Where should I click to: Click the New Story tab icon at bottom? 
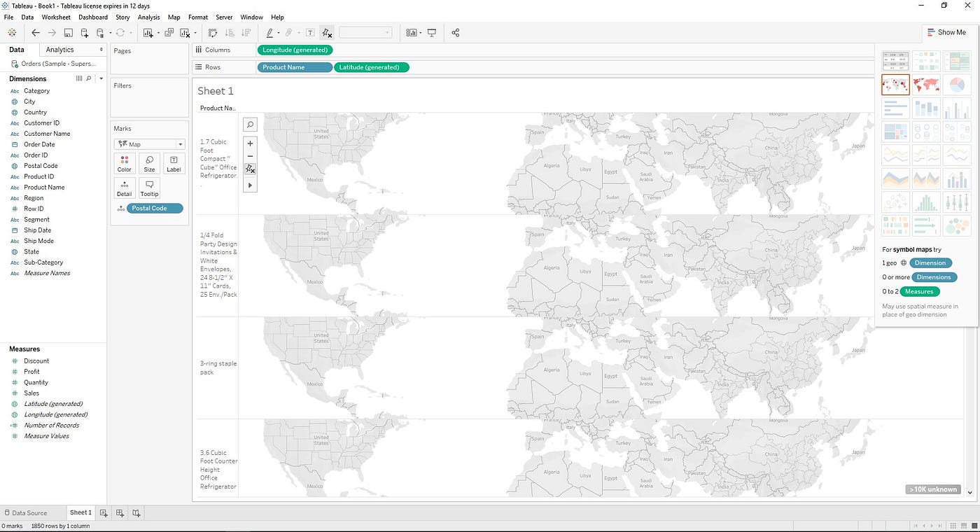[x=136, y=512]
